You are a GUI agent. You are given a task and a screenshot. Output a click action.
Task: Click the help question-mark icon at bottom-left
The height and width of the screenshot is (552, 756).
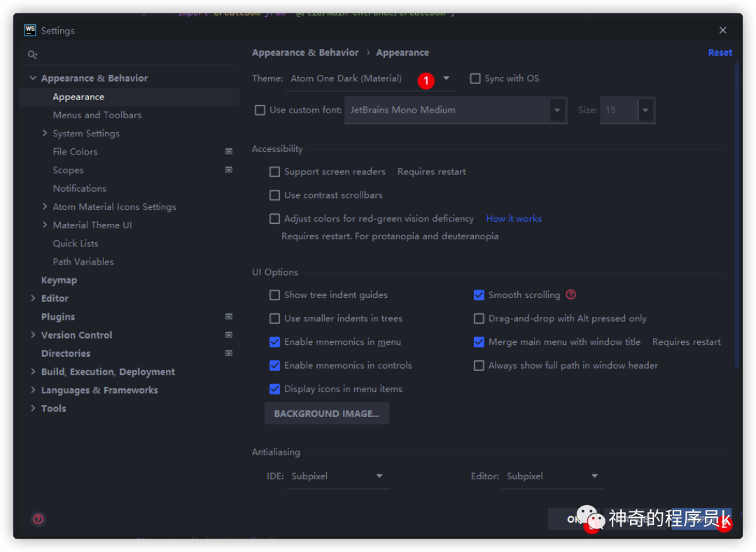pos(38,519)
